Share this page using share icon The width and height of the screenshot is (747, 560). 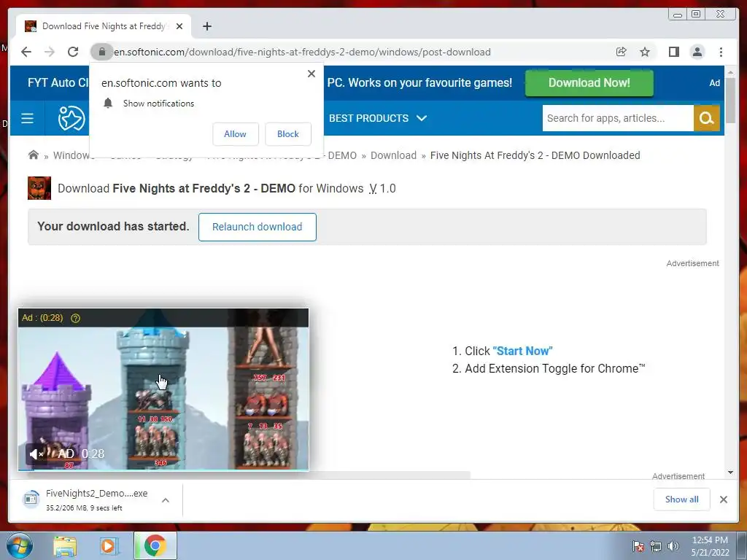click(x=622, y=52)
